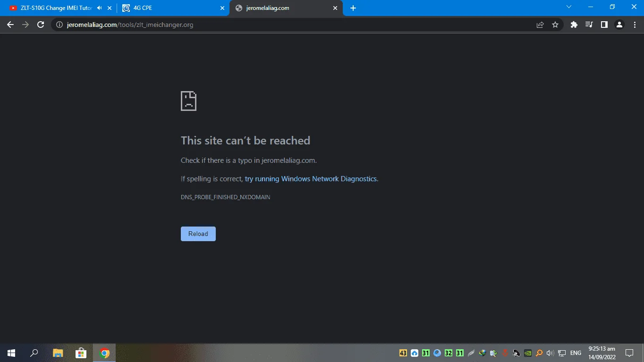Open the volume speaker icon
Viewport: 644px width, 362px height.
[x=550, y=353]
